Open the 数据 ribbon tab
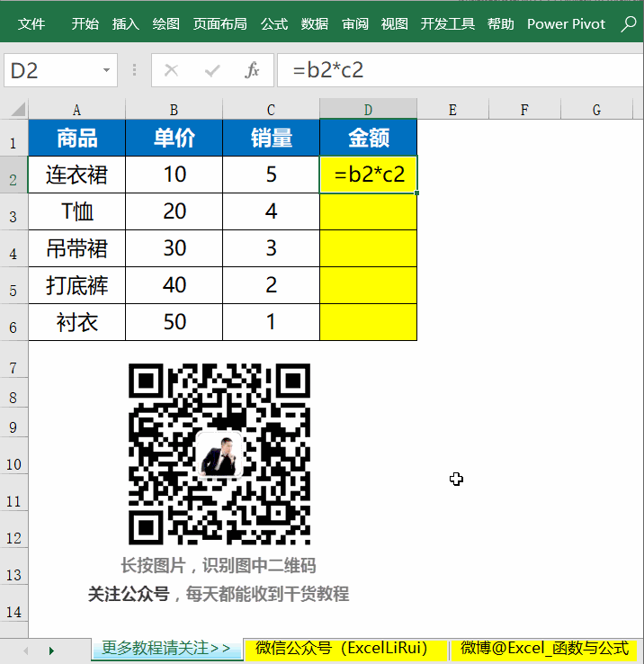 [315, 24]
